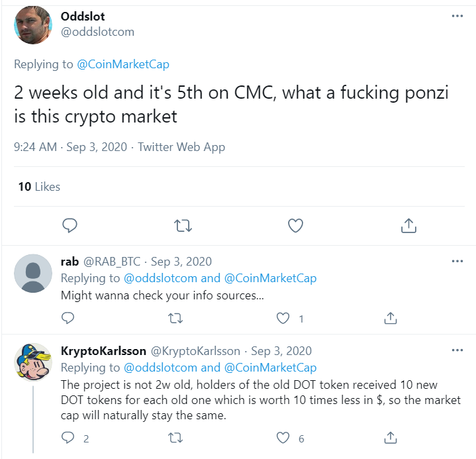Screen dimensions: 476x459
Task: Reply to rab's comment
Action: (68, 319)
